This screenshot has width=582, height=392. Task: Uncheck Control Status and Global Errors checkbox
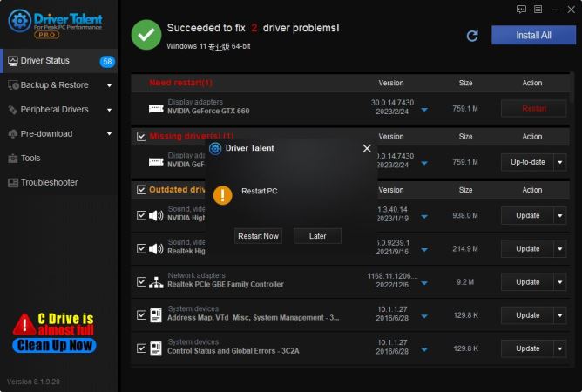[x=141, y=348]
